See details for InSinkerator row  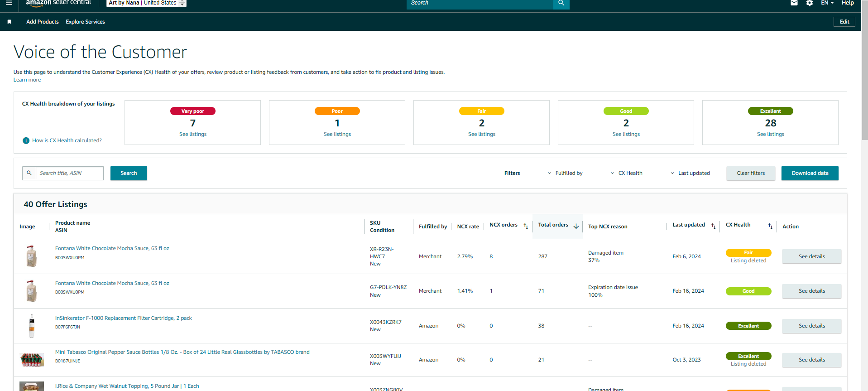812,326
